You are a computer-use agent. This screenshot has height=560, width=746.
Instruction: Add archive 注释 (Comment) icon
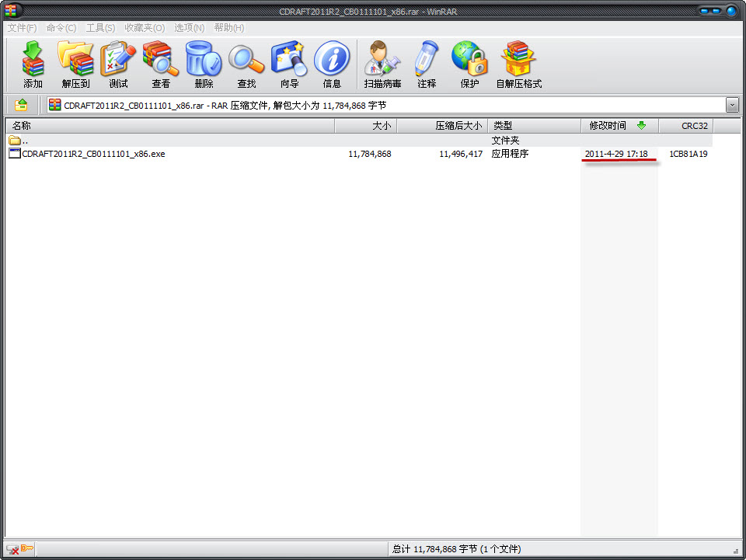click(x=427, y=64)
